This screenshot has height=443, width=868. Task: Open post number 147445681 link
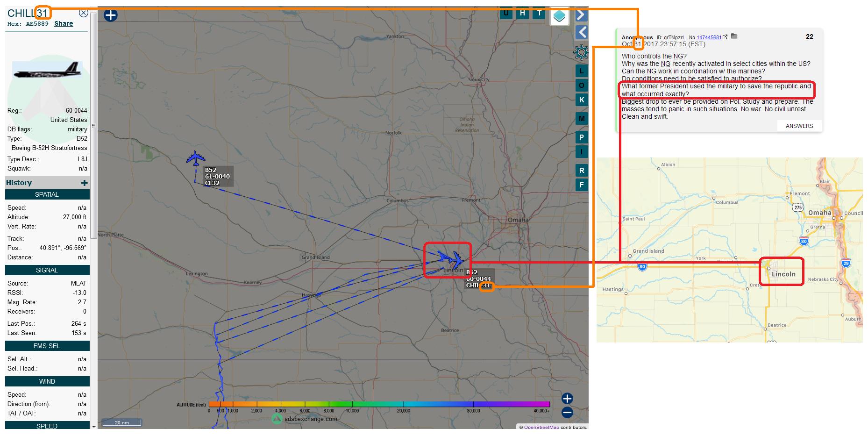(x=709, y=37)
